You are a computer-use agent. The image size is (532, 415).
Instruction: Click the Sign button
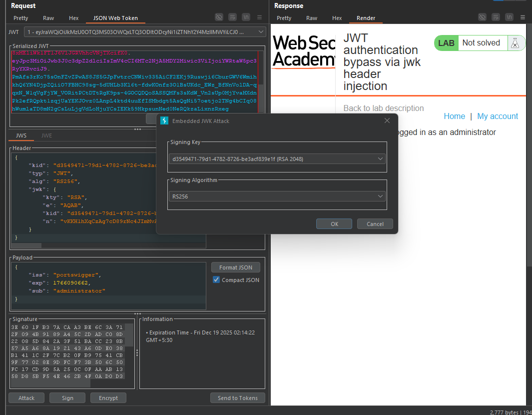tap(67, 397)
